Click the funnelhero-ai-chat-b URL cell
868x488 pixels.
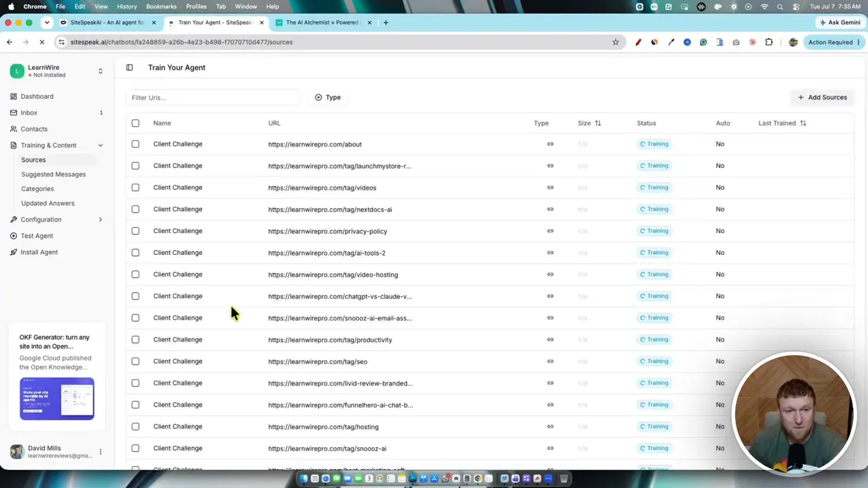[x=340, y=405]
